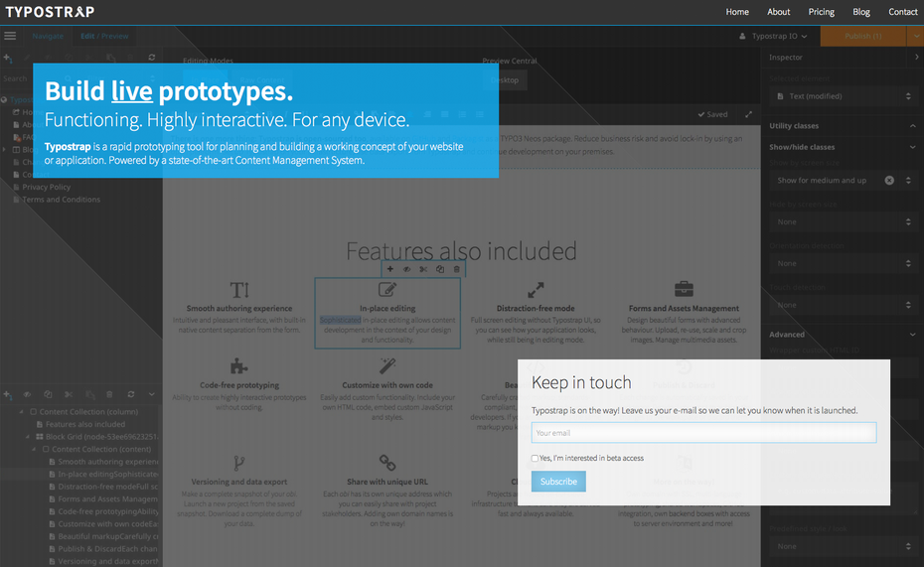Click the Typostrap logo
Viewport: 924px width, 567px height.
coord(50,12)
